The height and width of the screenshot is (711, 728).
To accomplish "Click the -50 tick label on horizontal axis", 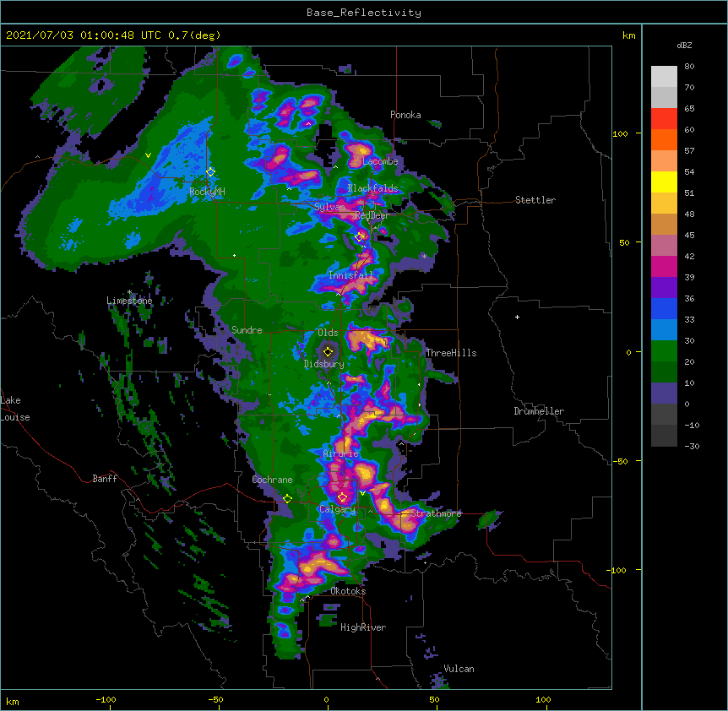I will (215, 699).
